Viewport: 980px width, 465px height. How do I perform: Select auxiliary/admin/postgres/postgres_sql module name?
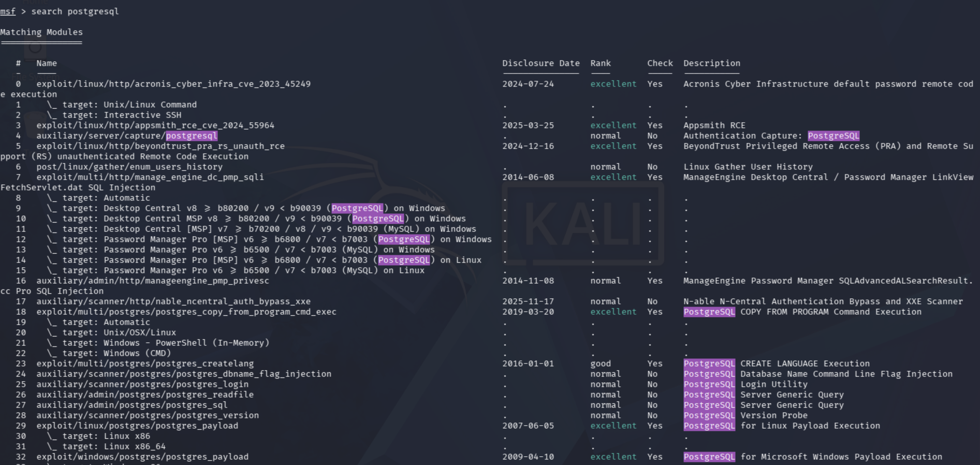pyautogui.click(x=132, y=405)
